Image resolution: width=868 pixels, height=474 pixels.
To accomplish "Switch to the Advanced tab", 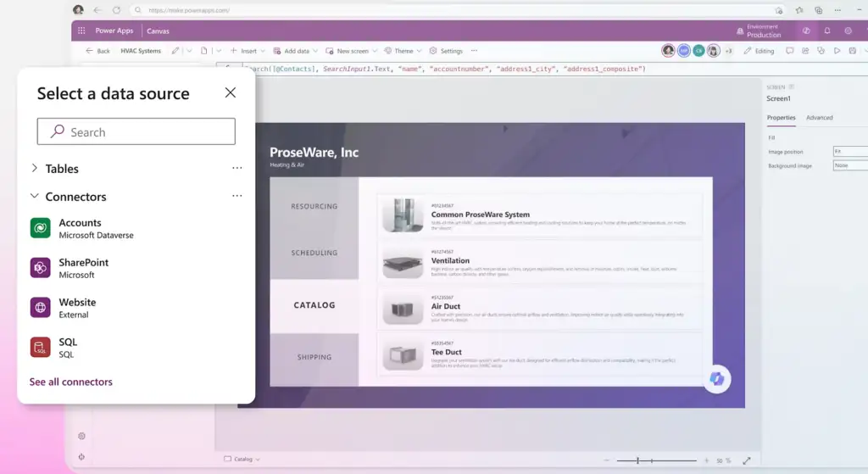I will pos(820,118).
